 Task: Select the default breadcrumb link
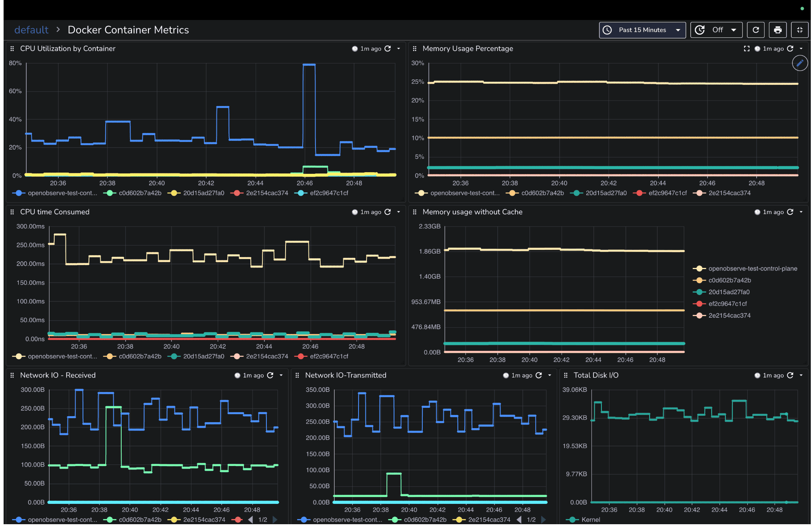tap(32, 29)
